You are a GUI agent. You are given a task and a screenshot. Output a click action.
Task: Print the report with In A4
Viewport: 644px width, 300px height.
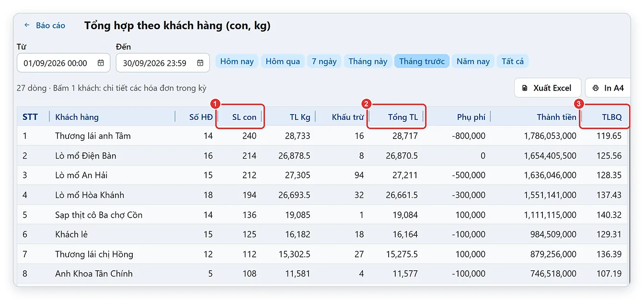coord(608,88)
